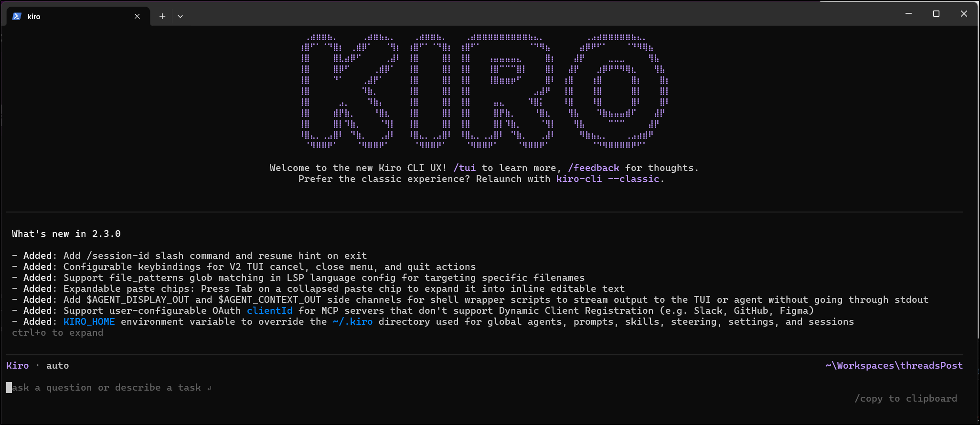Viewport: 980px width, 425px height.
Task: Click the ~\Workspaces\threadsPost path
Action: [x=894, y=365]
